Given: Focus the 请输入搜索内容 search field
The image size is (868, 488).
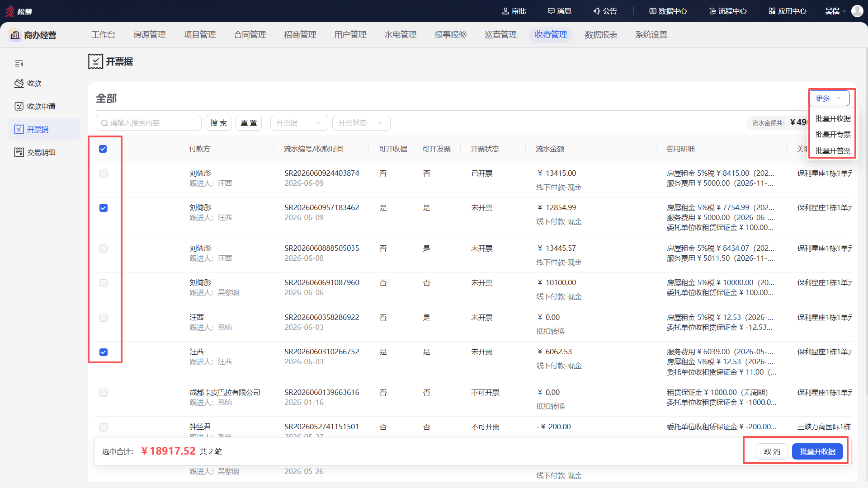Looking at the screenshot, I should [149, 123].
